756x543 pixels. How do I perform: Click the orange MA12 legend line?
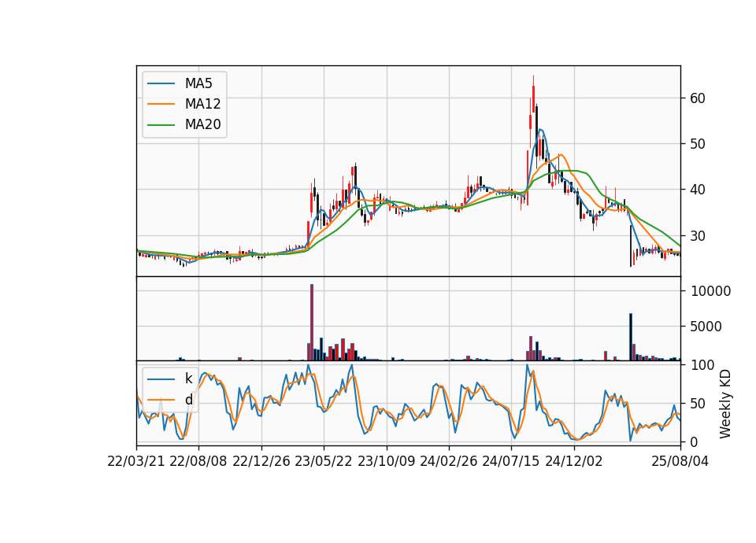161,104
